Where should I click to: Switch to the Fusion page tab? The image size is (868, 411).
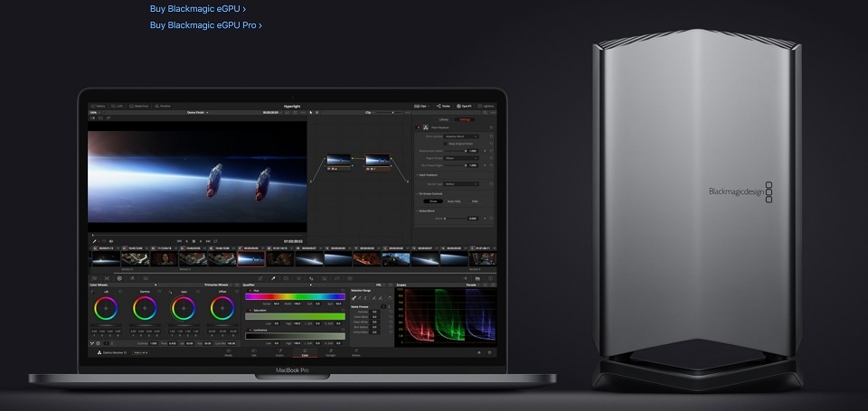tap(279, 352)
